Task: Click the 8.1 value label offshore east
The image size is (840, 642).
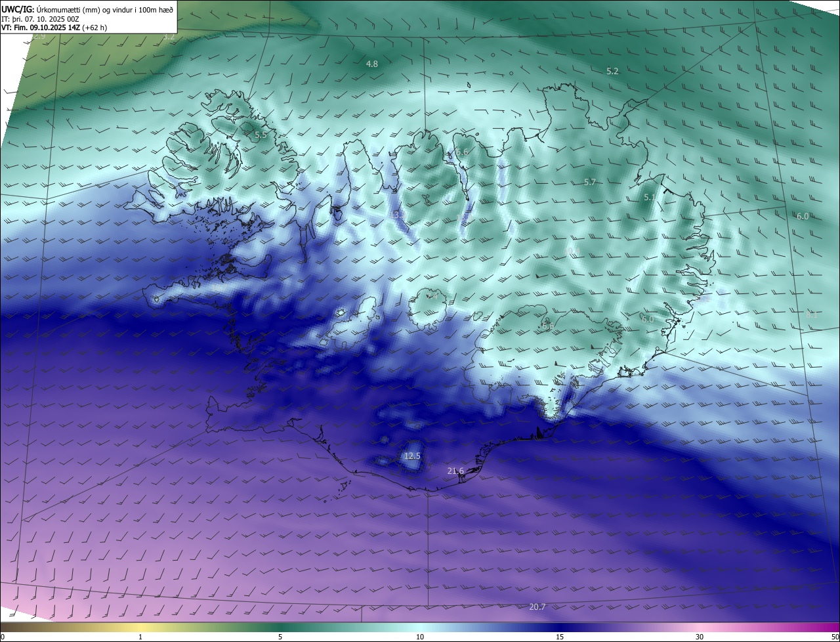Action: (812, 315)
